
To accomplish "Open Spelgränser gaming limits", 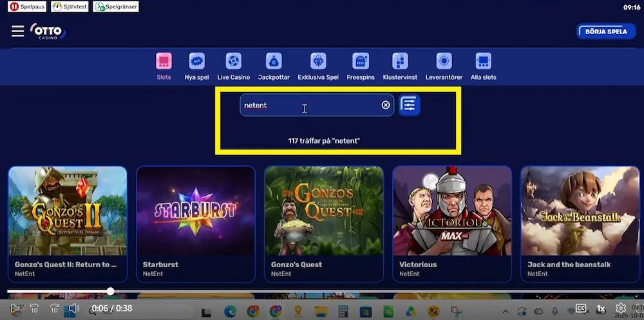I will [116, 6].
